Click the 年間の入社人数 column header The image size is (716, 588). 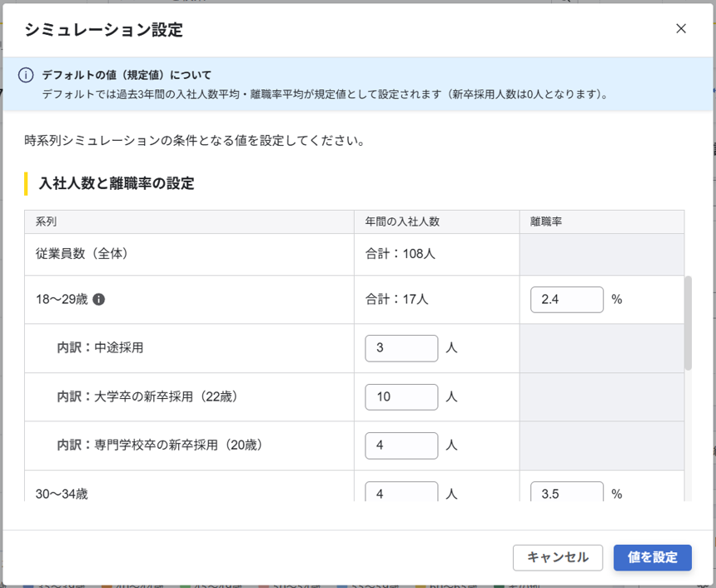pyautogui.click(x=402, y=222)
